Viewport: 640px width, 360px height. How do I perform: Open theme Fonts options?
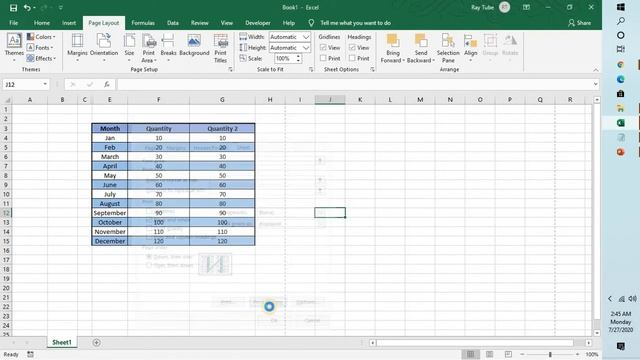(40, 48)
